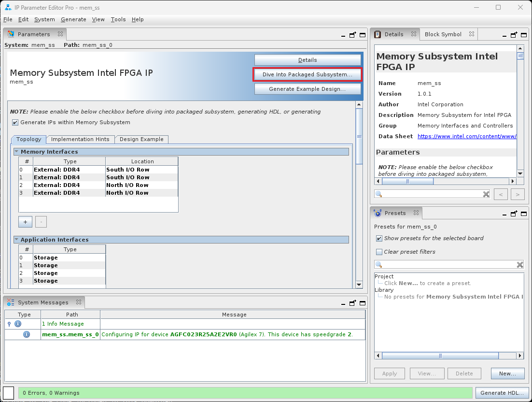This screenshot has width=532, height=402.
Task: Uncheck Generate IPs within Memory Subsystem
Action: click(x=15, y=123)
